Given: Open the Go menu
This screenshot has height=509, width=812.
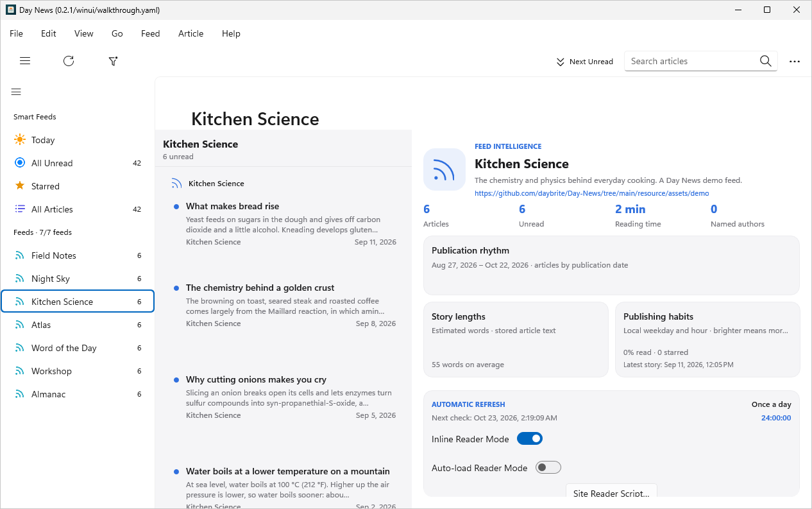Looking at the screenshot, I should coord(117,33).
